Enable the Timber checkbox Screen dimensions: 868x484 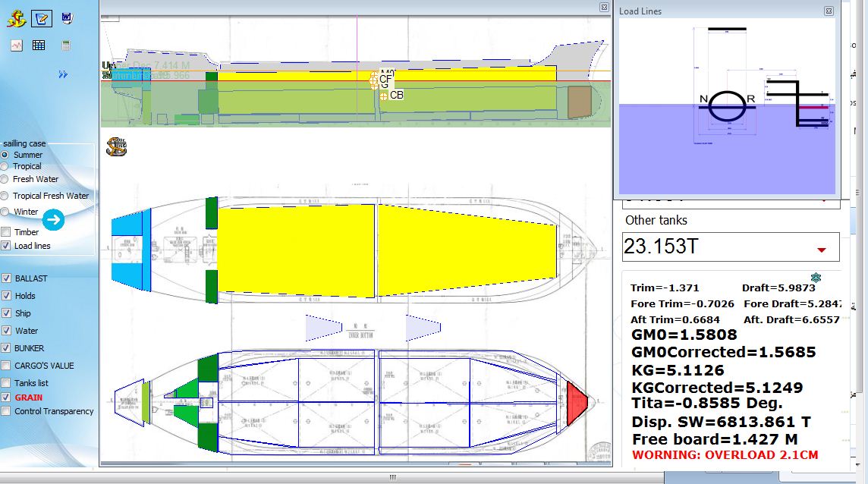pos(6,232)
